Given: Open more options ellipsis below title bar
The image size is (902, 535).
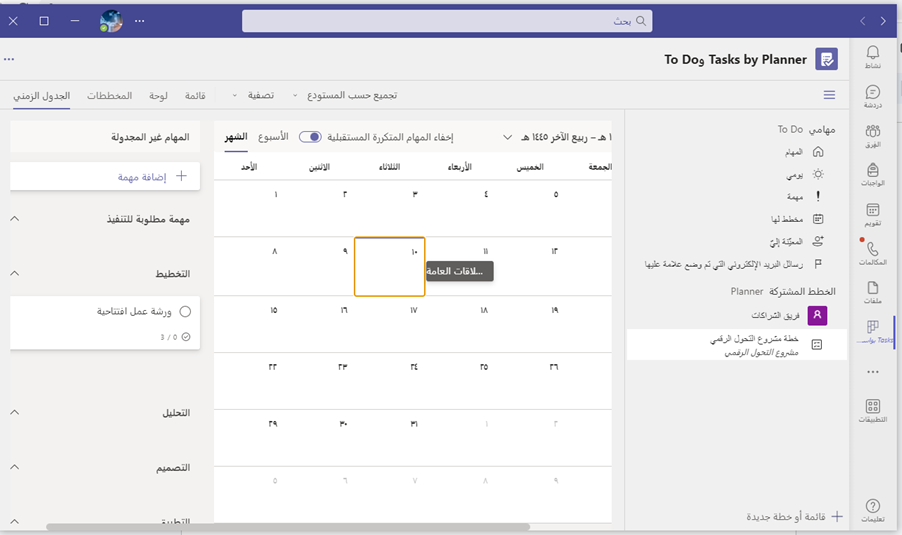Looking at the screenshot, I should pyautogui.click(x=9, y=59).
